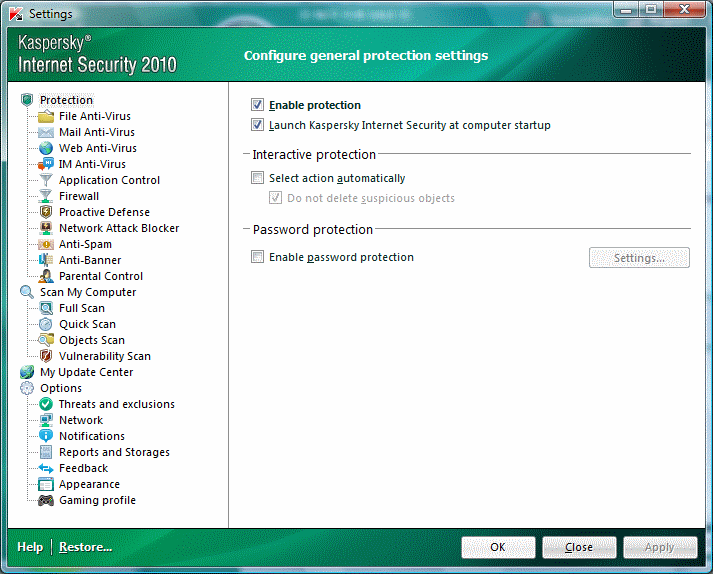
Task: Select IM Anti-Virus entry
Action: pos(92,164)
